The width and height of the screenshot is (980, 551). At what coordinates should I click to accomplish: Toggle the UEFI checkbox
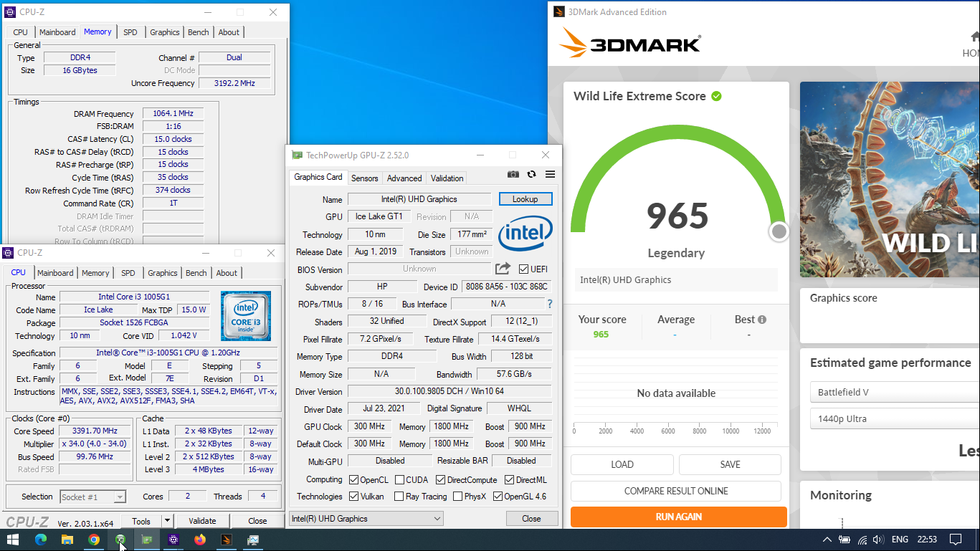(523, 269)
